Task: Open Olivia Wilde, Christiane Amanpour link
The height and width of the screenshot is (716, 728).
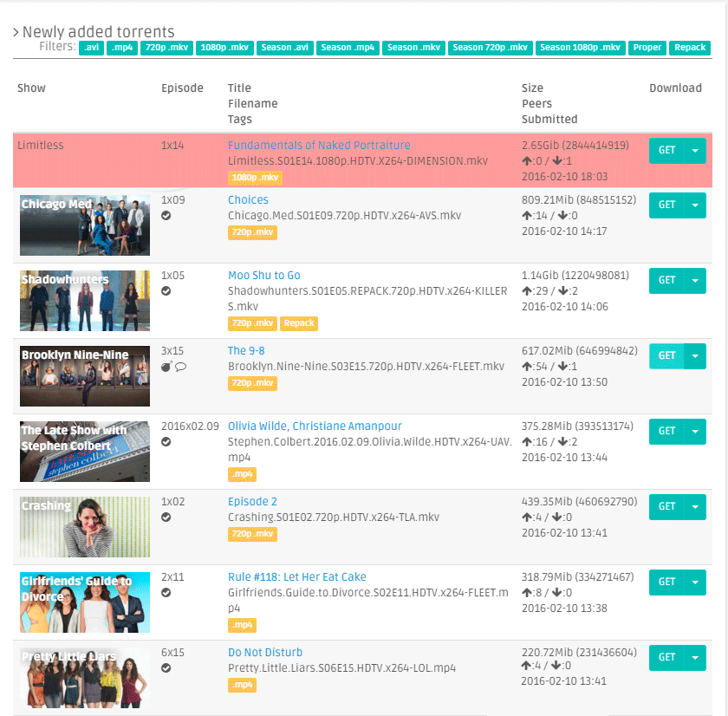Action: [315, 426]
